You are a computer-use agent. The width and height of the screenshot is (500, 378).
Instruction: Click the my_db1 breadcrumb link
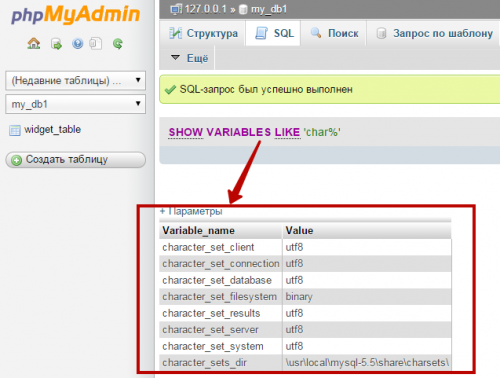point(269,9)
